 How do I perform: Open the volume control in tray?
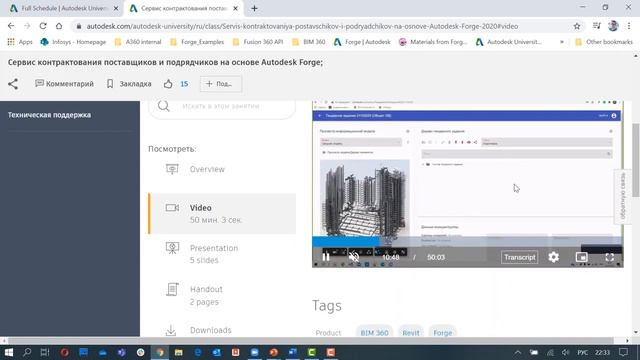[x=565, y=352]
